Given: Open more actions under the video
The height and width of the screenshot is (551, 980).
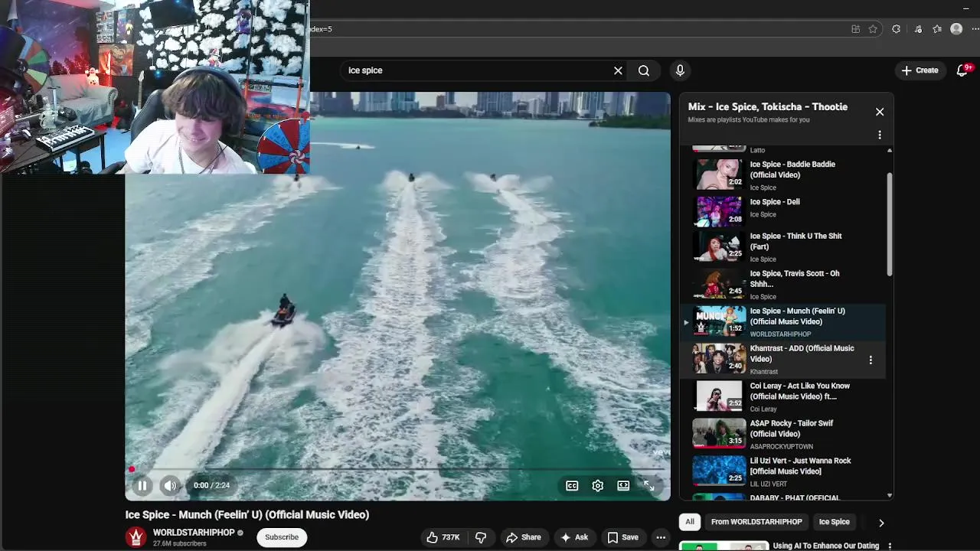Looking at the screenshot, I should coord(661,537).
